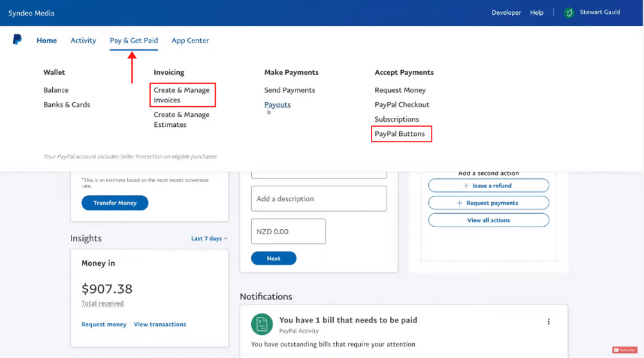
Task: Click the YouTube Subscribe badge
Action: coord(625,350)
